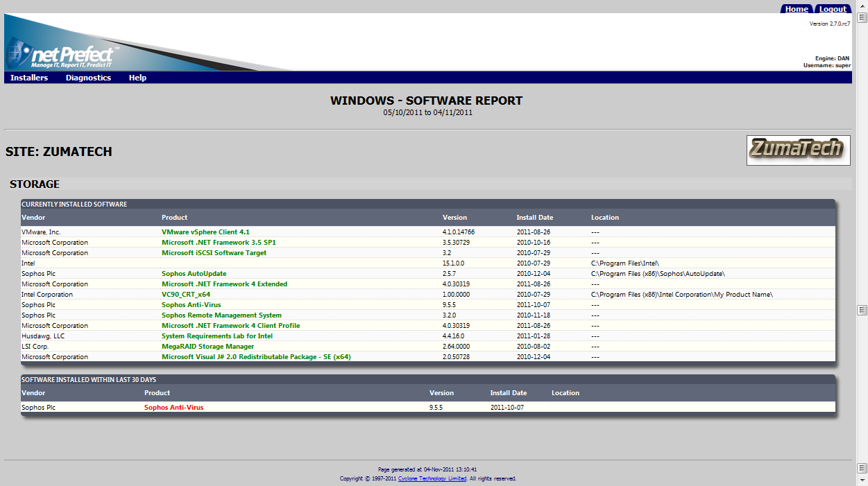Click the "Engine: DAN" label
This screenshot has height=486, width=868.
(833, 59)
